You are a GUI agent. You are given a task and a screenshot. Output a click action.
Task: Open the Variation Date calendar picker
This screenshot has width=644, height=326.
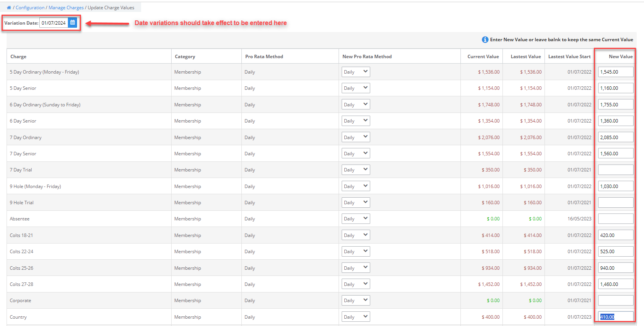(x=72, y=23)
